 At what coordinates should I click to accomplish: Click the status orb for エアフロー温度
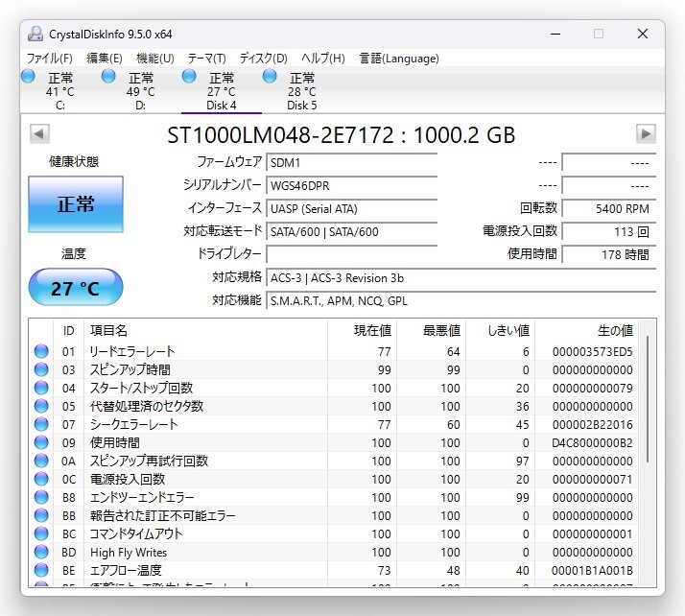click(x=41, y=571)
